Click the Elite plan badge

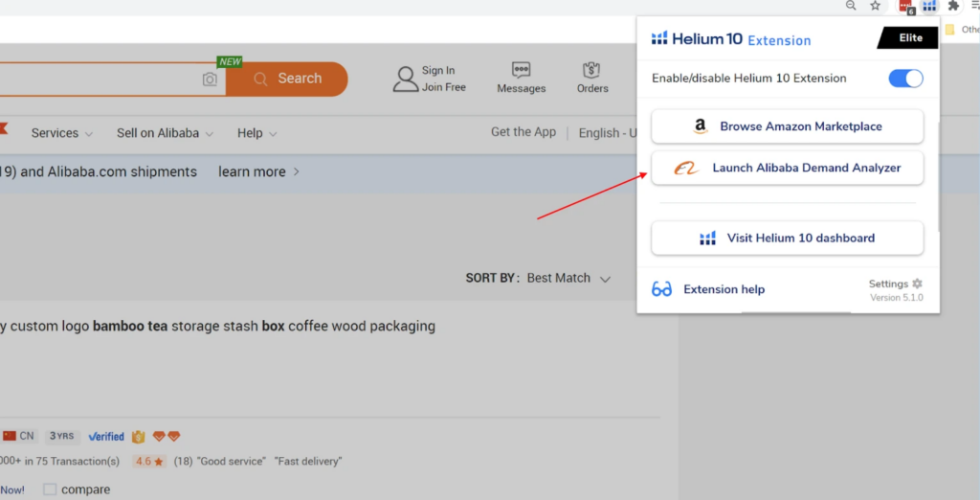(x=908, y=38)
